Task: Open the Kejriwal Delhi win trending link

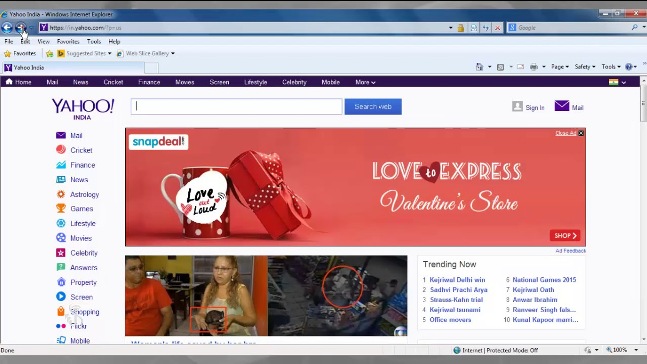Action: click(457, 280)
